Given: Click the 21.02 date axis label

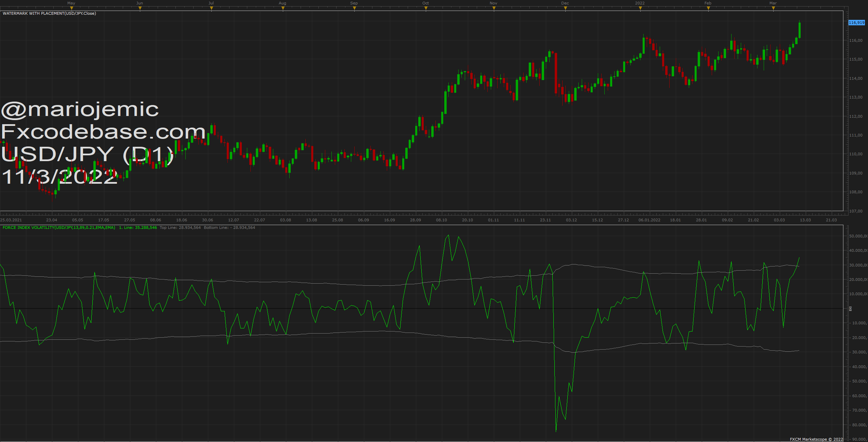Looking at the screenshot, I should coord(753,220).
